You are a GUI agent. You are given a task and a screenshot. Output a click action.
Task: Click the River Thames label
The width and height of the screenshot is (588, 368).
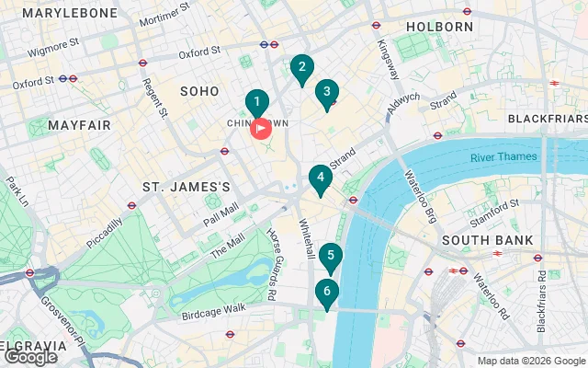503,157
